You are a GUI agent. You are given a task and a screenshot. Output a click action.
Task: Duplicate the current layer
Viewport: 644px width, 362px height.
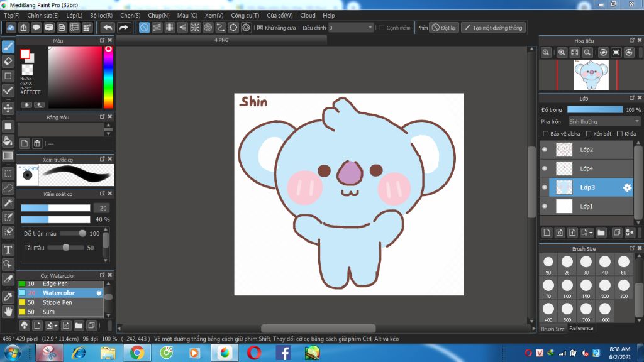coord(616,233)
